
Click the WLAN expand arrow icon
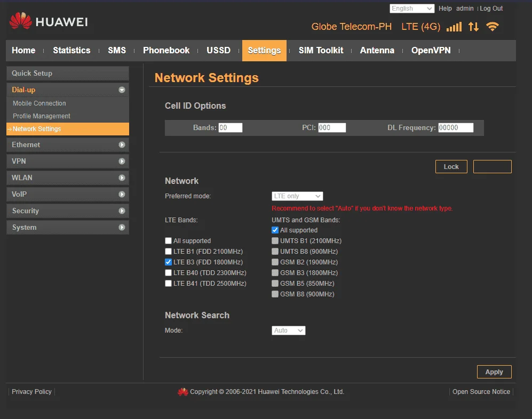pos(122,178)
